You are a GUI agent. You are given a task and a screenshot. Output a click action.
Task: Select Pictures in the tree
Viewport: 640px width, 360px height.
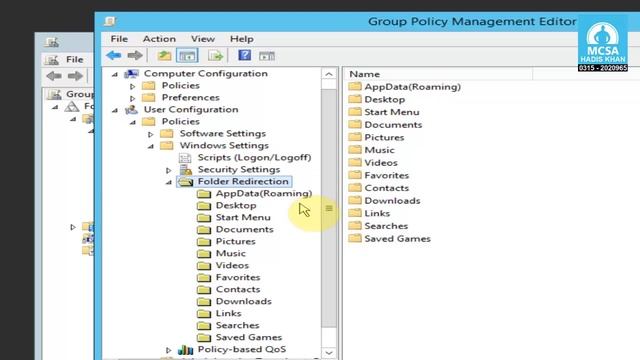click(x=236, y=241)
